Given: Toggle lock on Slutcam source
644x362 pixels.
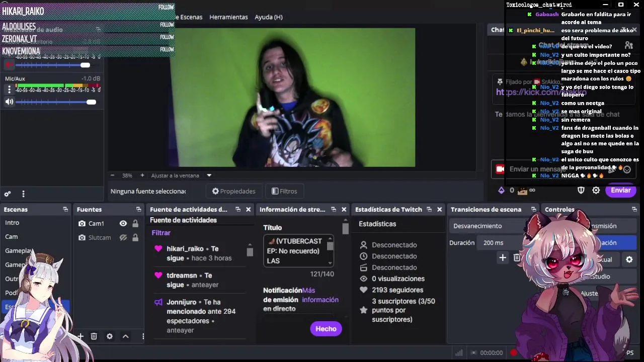Looking at the screenshot, I should point(135,238).
